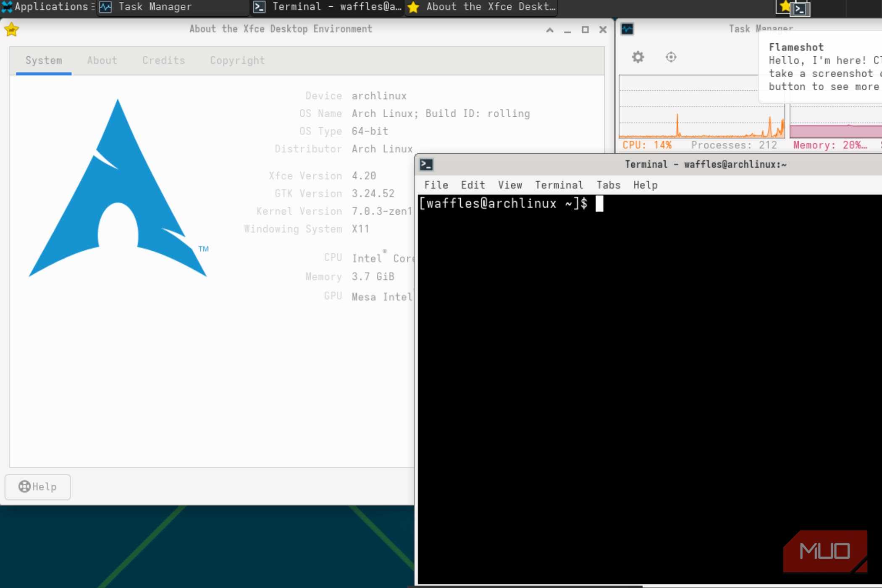Click the Memory: 20% status label
Image resolution: width=882 pixels, height=588 pixels.
pyautogui.click(x=830, y=145)
